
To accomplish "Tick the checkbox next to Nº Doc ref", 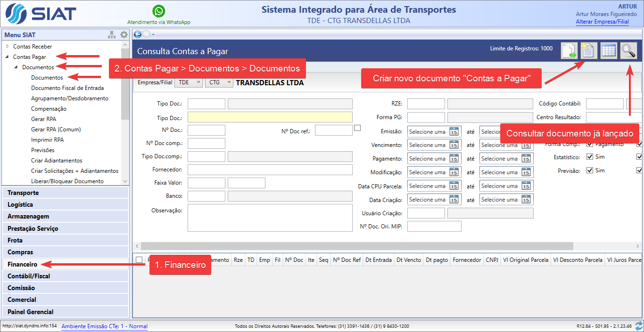I will [357, 128].
